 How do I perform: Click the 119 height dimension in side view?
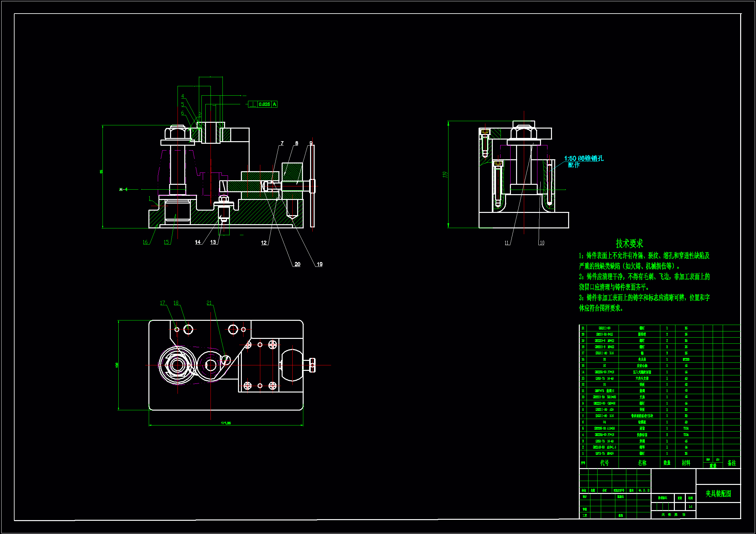click(x=445, y=174)
